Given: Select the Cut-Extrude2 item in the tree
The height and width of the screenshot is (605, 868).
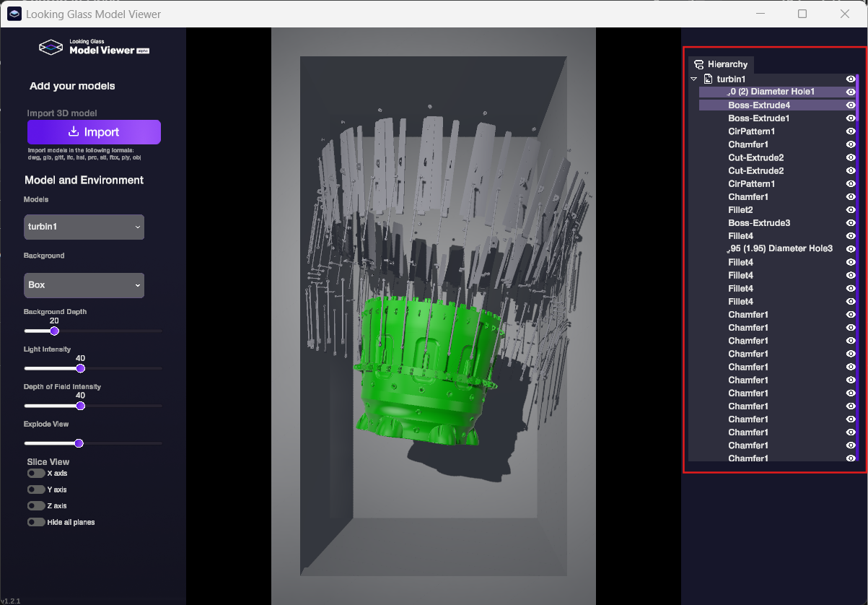Looking at the screenshot, I should (x=755, y=157).
